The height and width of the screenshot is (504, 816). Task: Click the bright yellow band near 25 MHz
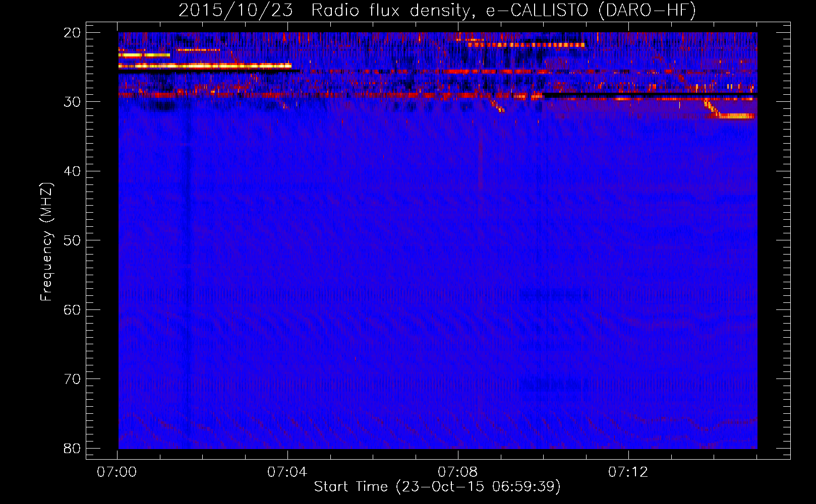coord(205,66)
